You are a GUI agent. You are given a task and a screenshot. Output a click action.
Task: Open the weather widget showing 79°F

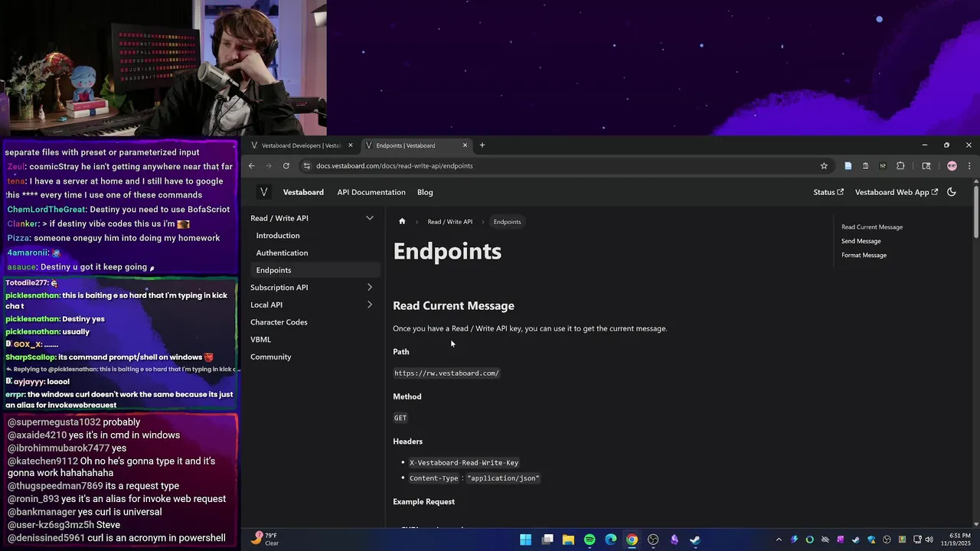coord(265,540)
